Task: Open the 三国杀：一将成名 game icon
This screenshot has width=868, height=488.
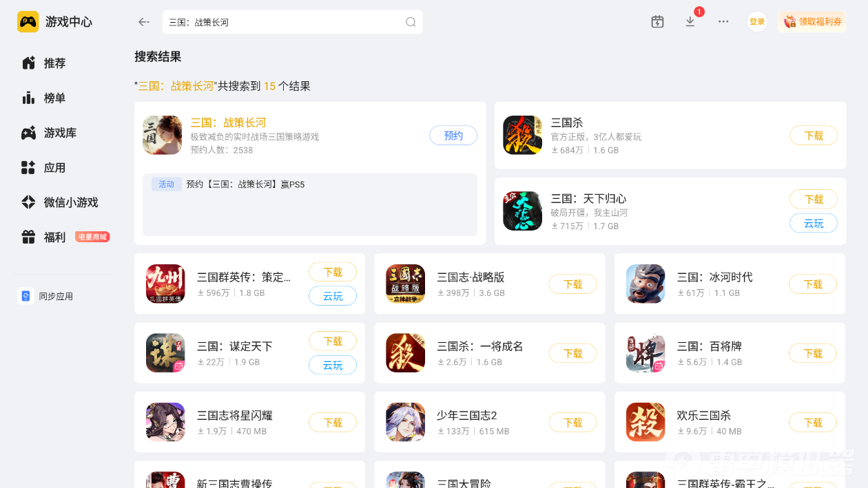Action: (x=406, y=353)
